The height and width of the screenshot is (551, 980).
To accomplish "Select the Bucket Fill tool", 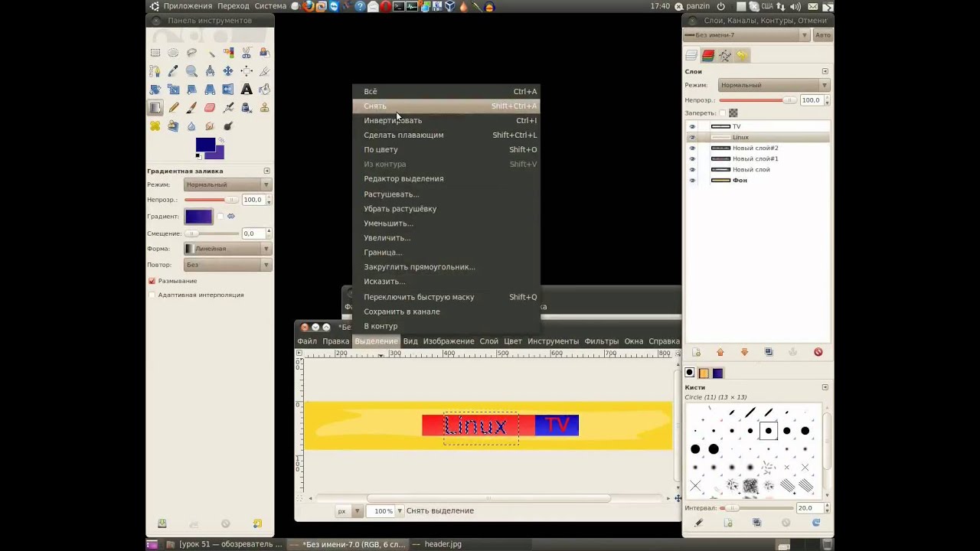I will (x=265, y=90).
